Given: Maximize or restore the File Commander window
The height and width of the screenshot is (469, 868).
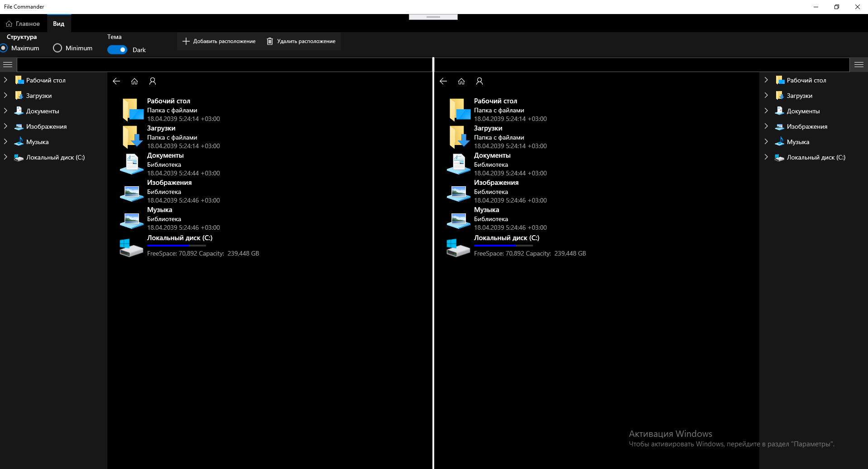Looking at the screenshot, I should click(837, 7).
